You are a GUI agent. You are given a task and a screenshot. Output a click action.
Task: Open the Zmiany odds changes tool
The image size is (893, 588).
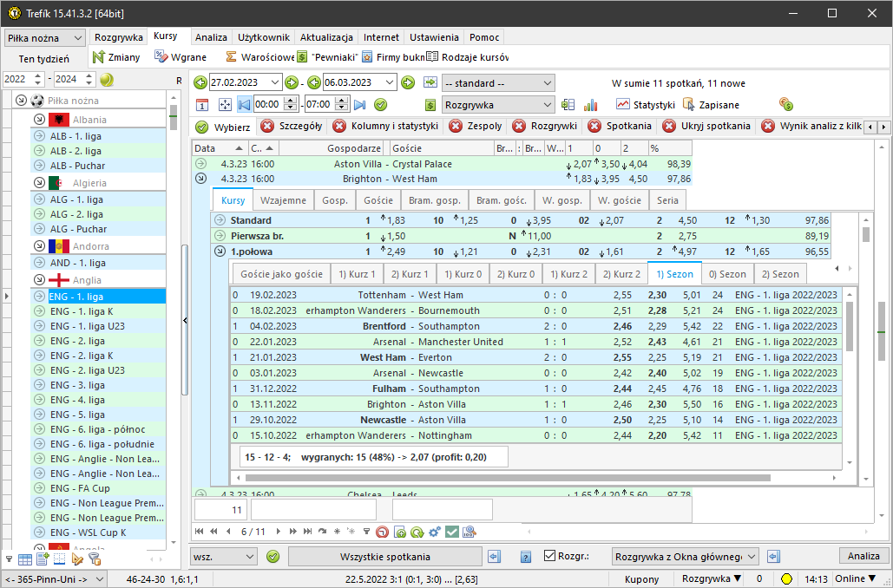(x=118, y=57)
